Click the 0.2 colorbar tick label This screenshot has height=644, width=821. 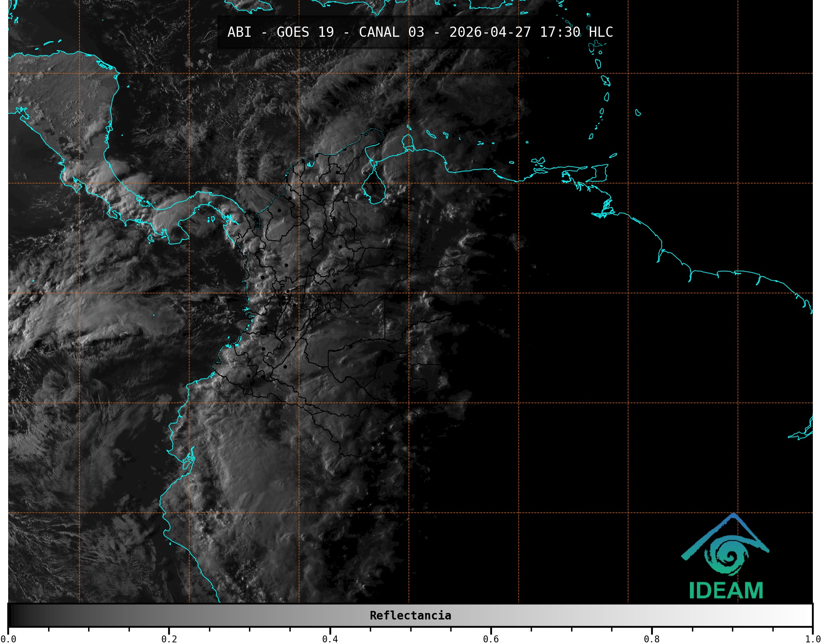tap(169, 639)
